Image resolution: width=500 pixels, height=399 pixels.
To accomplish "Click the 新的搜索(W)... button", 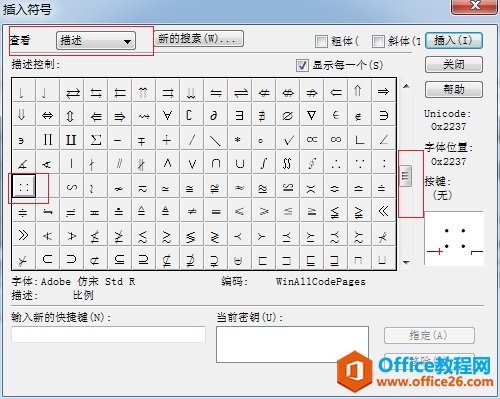I will tap(198, 39).
